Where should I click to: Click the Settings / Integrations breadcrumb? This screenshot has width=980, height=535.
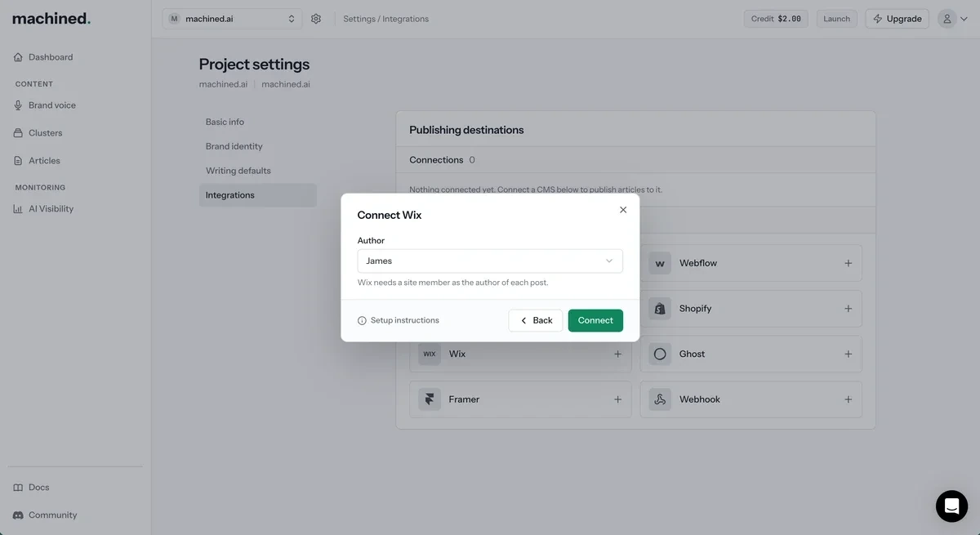coord(385,19)
